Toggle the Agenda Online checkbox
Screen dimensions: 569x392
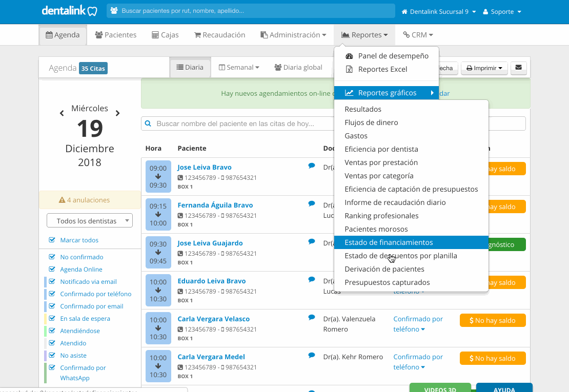click(52, 269)
